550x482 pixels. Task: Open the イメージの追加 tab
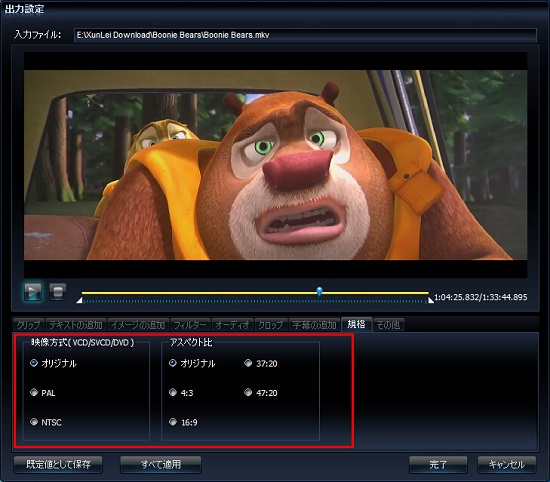coord(138,325)
